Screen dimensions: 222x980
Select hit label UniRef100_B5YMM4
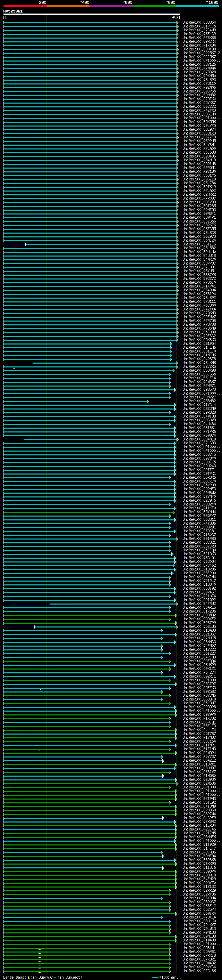pos(199,512)
